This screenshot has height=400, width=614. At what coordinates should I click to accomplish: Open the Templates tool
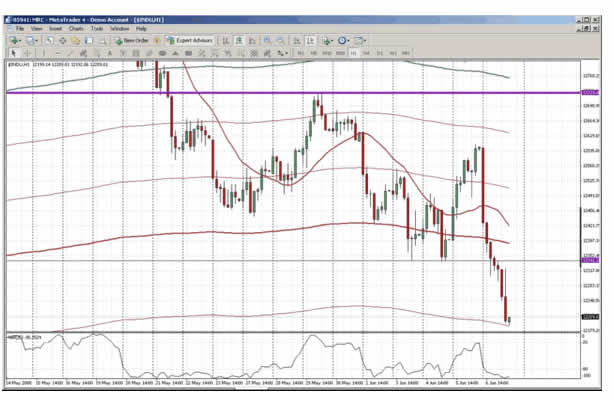358,40
